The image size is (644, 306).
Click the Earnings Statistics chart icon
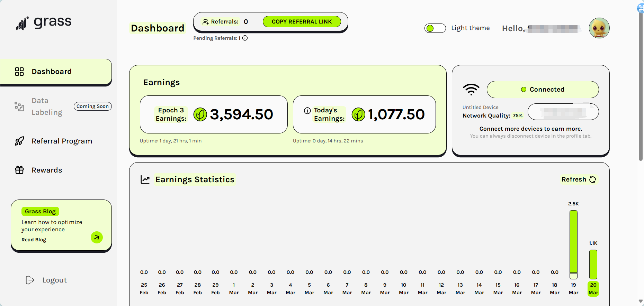point(145,179)
